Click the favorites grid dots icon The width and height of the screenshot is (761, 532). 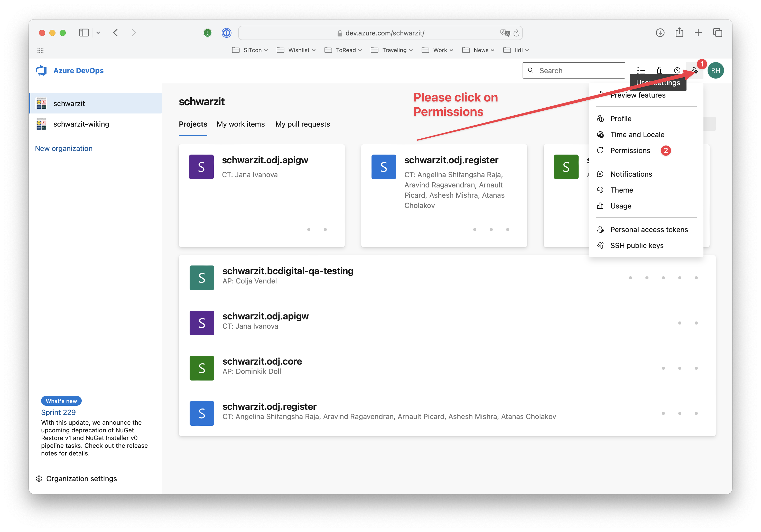pos(40,50)
